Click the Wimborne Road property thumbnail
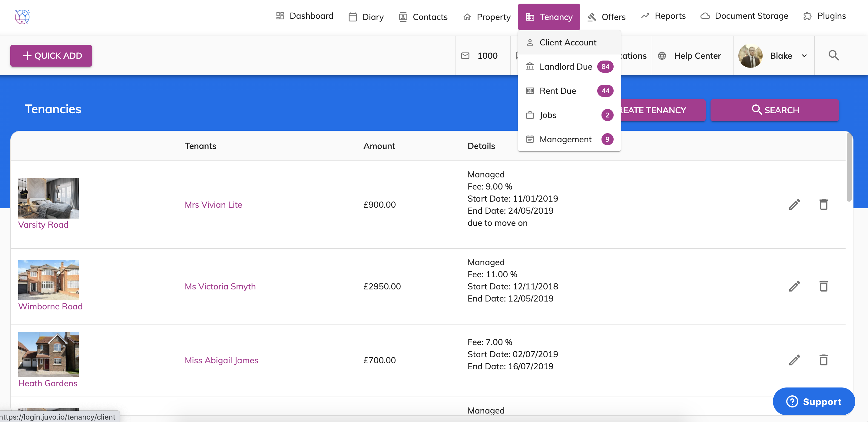The image size is (868, 422). tap(48, 279)
